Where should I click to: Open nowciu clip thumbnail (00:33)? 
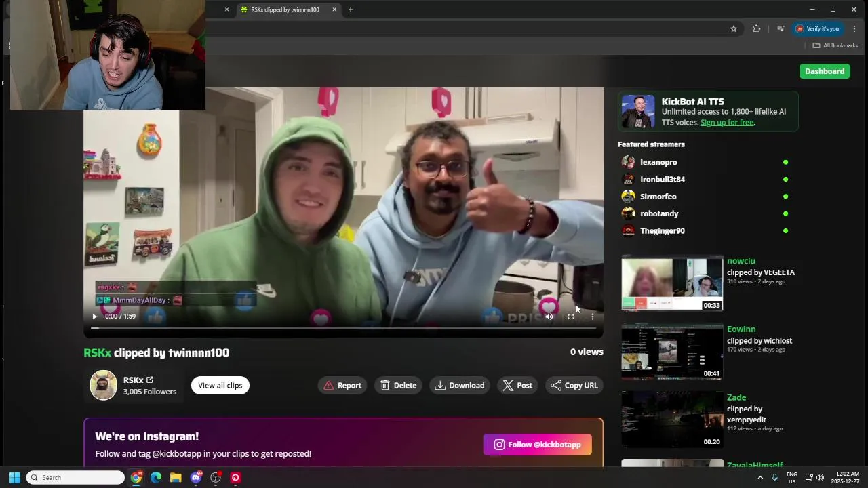(672, 283)
